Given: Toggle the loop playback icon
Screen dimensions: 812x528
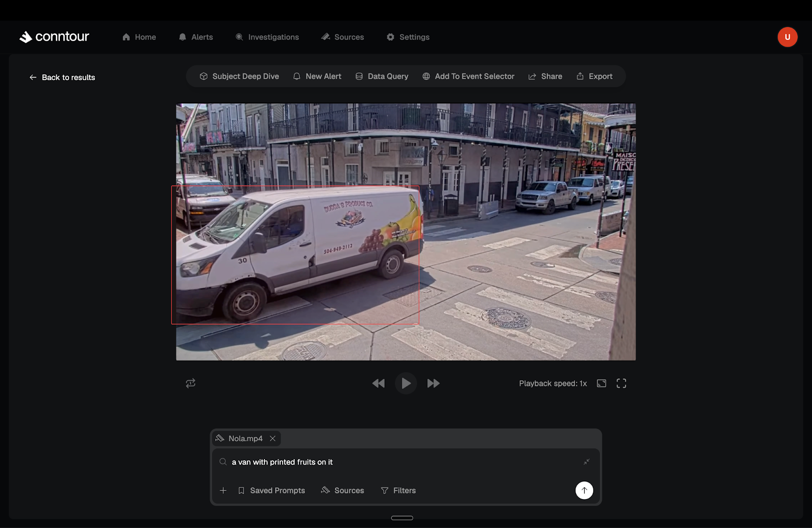Looking at the screenshot, I should click(191, 383).
